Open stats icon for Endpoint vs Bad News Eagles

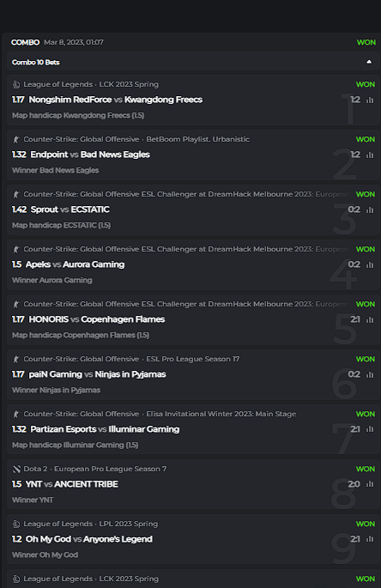point(370,155)
